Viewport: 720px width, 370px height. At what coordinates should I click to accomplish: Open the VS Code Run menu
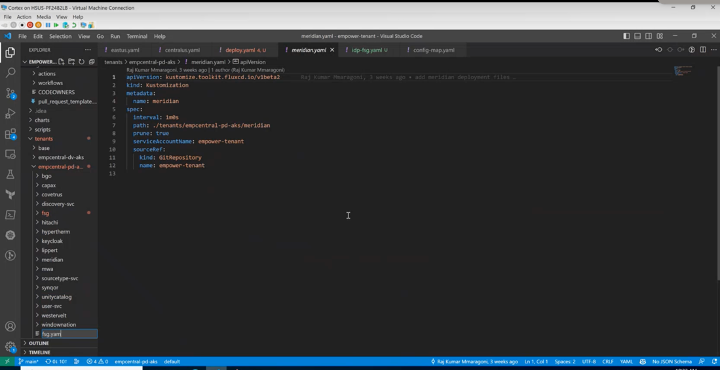(x=115, y=36)
